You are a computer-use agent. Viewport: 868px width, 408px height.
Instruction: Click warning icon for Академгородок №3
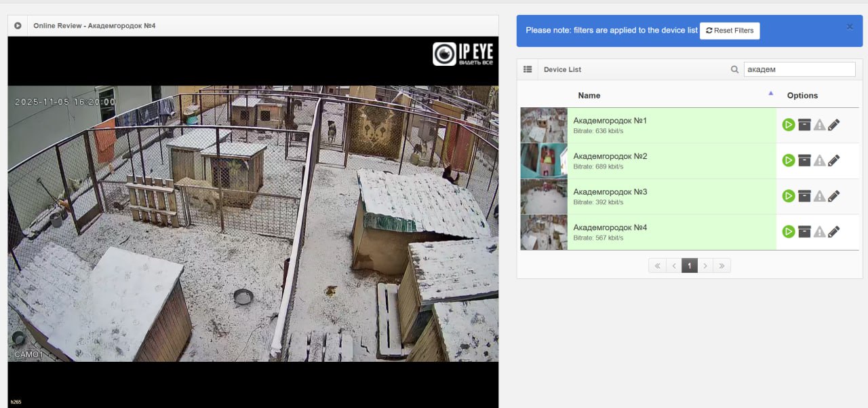819,196
